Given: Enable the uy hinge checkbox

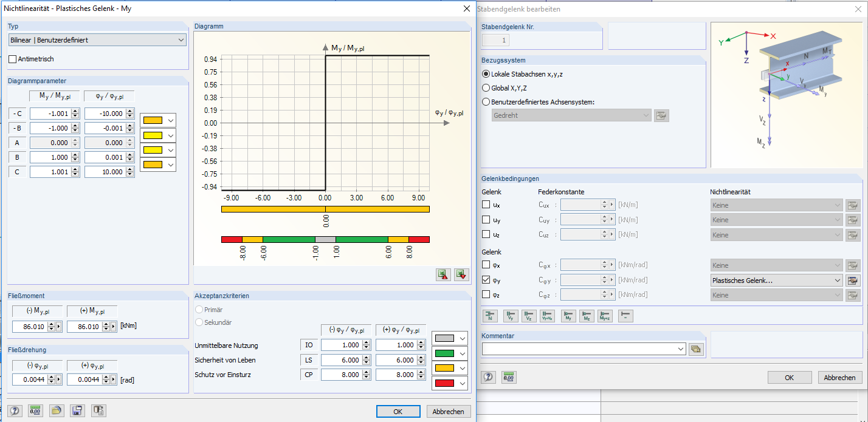Looking at the screenshot, I should tap(486, 219).
